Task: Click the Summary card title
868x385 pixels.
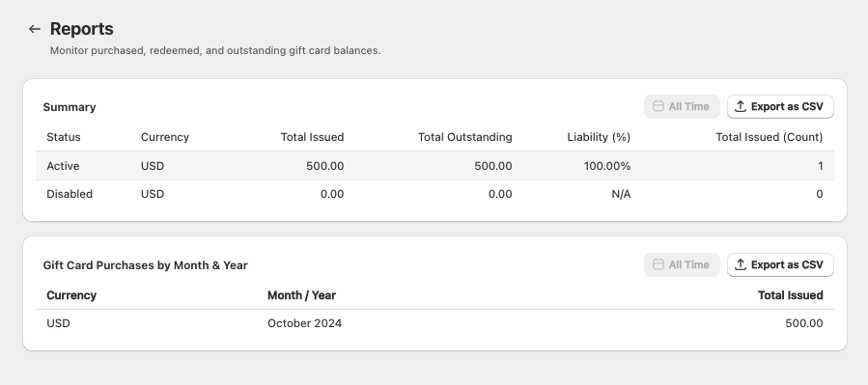Action: pyautogui.click(x=70, y=107)
